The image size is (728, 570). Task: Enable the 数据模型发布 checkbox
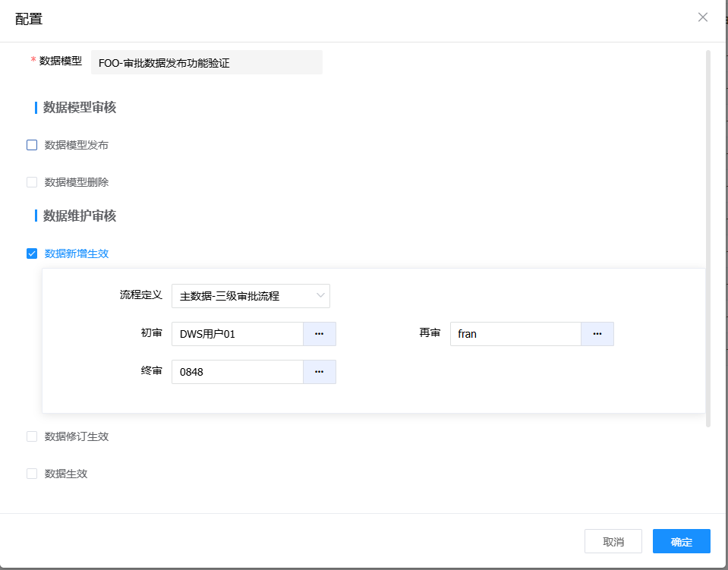click(x=32, y=145)
